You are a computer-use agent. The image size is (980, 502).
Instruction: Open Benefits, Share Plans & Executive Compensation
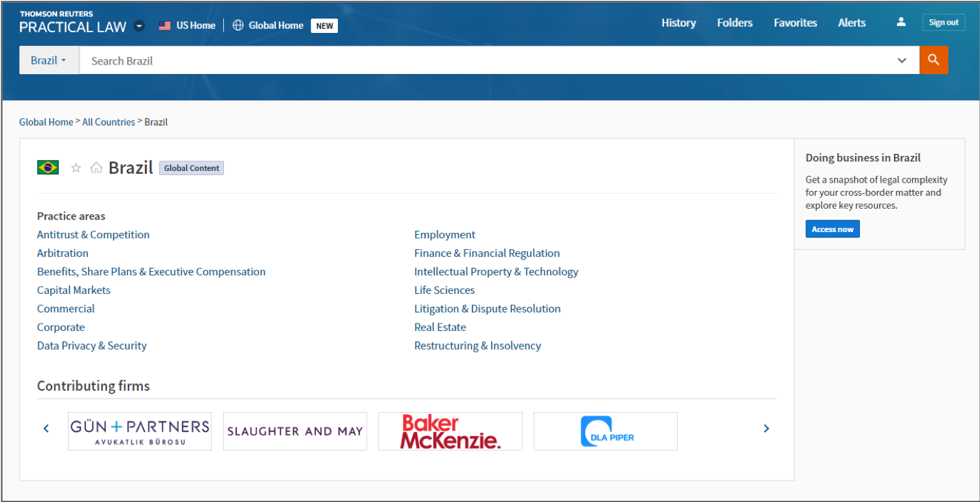(151, 272)
